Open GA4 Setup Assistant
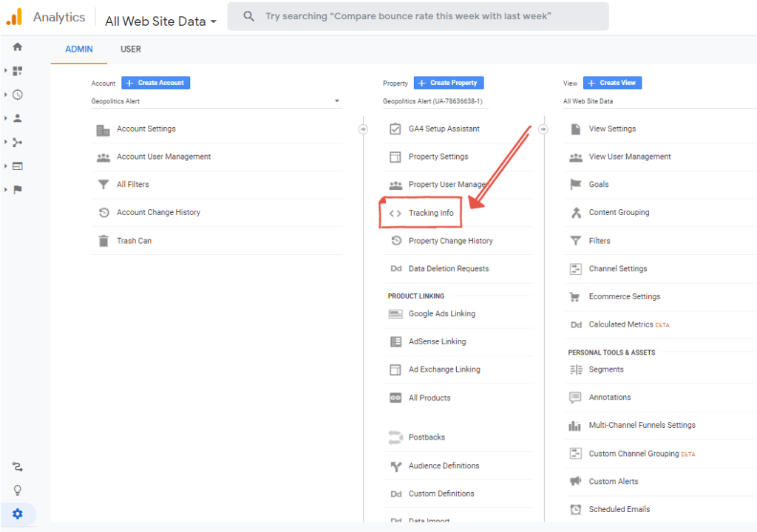The width and height of the screenshot is (757, 532). 444,129
